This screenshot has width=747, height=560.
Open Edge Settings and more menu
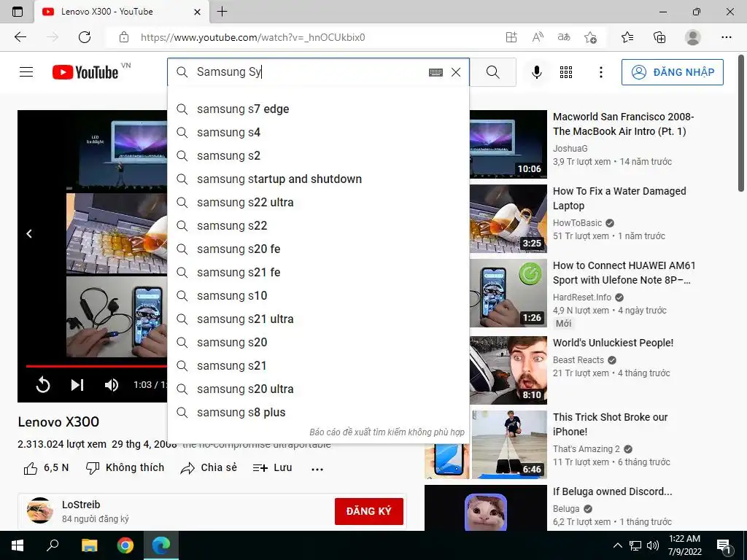click(726, 37)
